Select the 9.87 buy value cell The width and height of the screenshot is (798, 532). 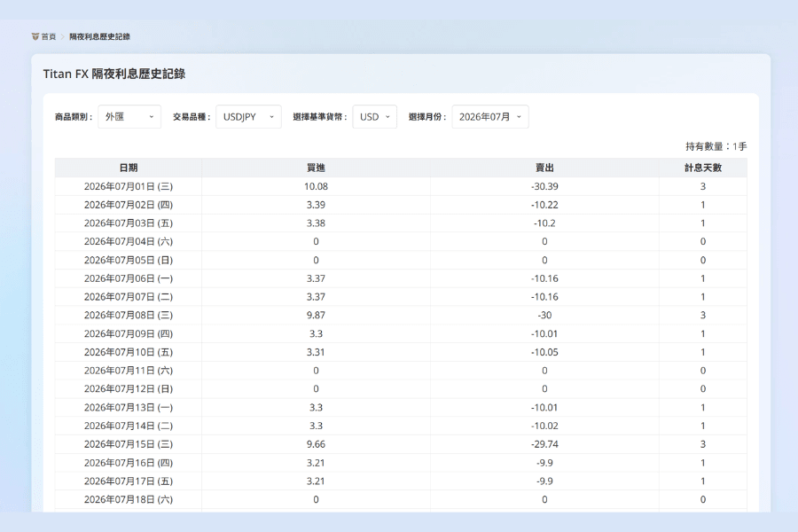coord(316,315)
